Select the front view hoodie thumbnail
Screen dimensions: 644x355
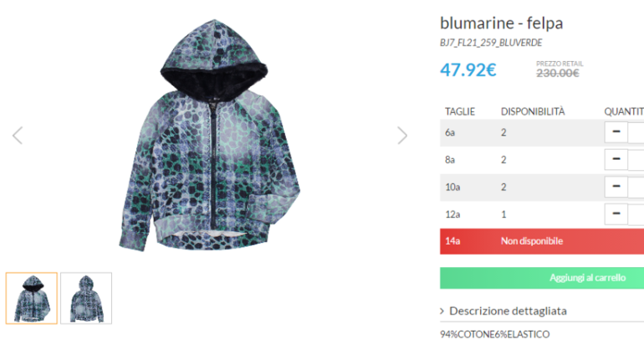[x=32, y=298]
